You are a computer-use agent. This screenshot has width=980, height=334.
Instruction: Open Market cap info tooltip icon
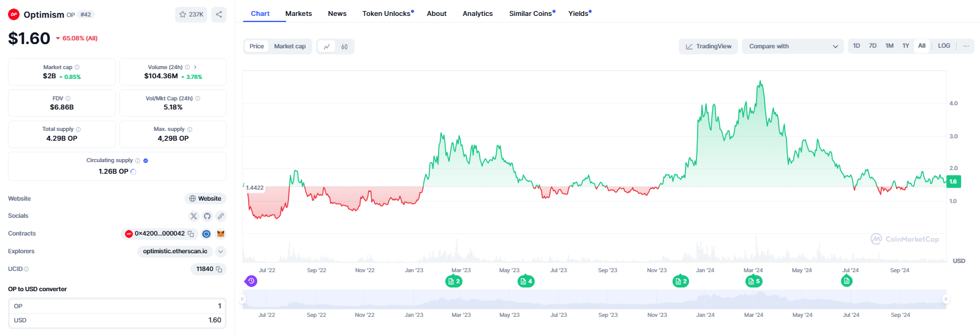tap(77, 67)
